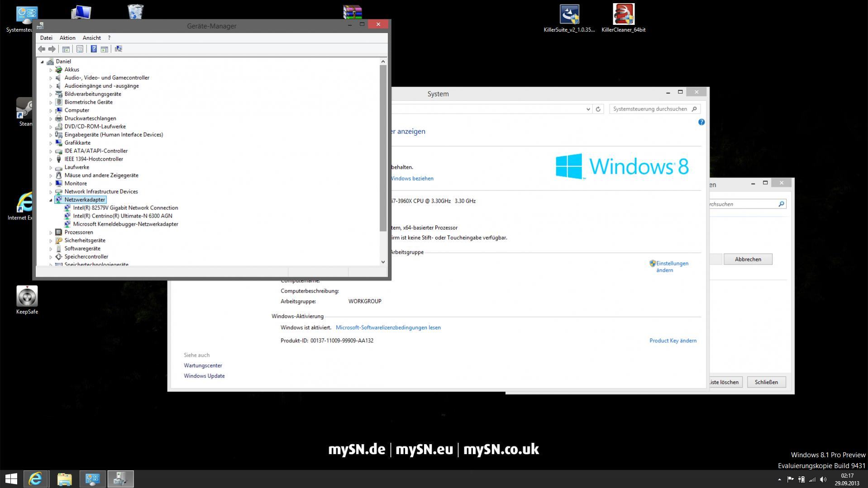Screen dimensions: 868x488
Task: Click Scan for hardware changes toolbar icon
Action: pos(118,49)
